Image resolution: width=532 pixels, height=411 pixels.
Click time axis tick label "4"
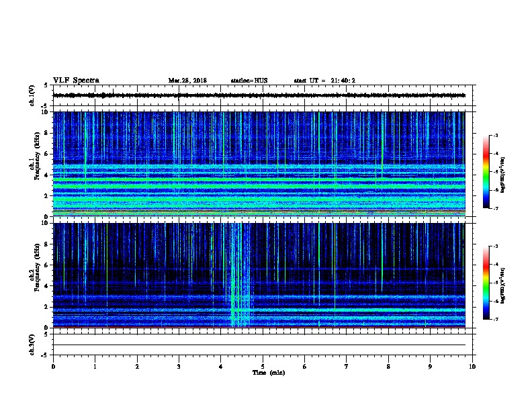pos(221,367)
